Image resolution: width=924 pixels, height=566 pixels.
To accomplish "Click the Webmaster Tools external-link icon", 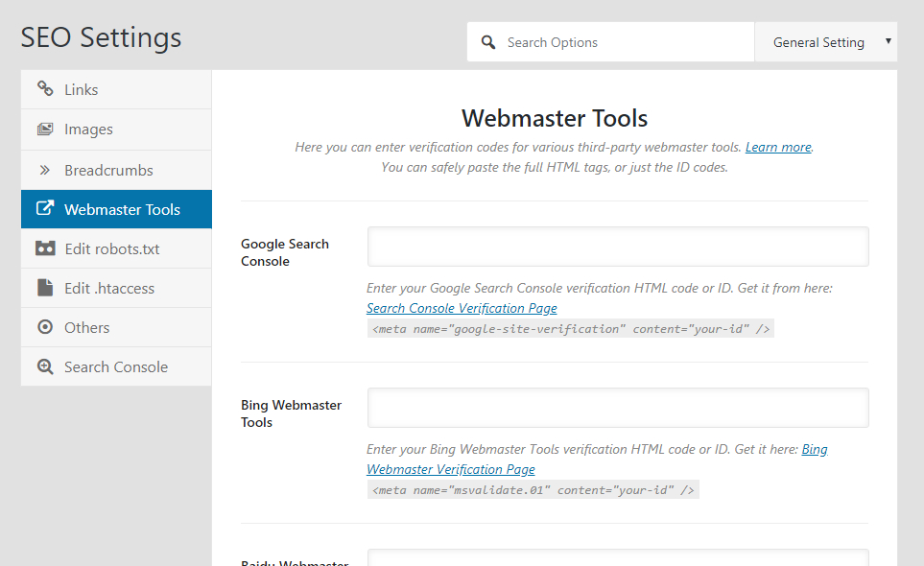I will point(45,208).
